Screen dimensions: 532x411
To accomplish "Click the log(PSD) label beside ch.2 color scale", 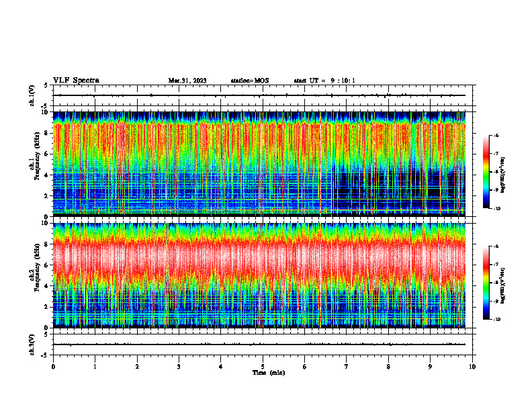I will (503, 285).
